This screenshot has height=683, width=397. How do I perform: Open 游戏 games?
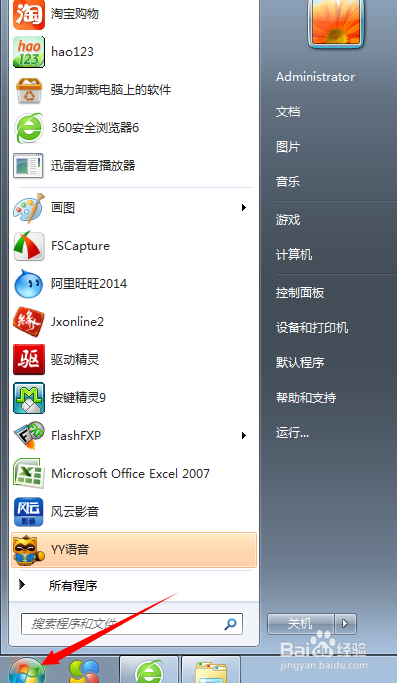(288, 220)
